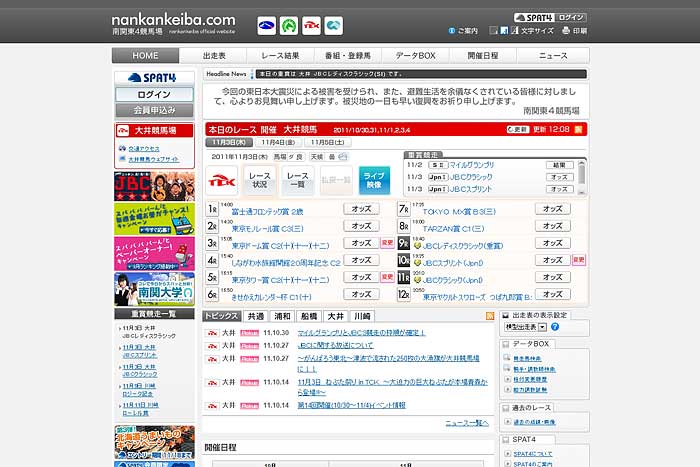Open the orange RSS icon beside topics tabs
The width and height of the screenshot is (700, 467).
coord(490,316)
